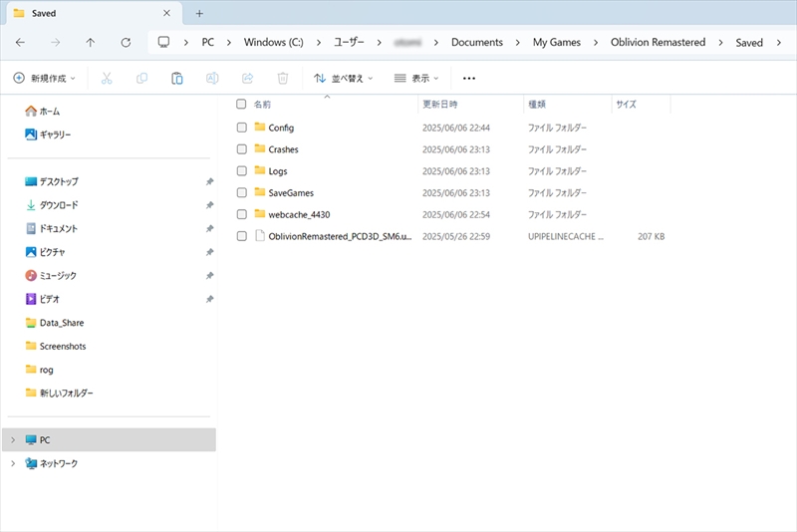The width and height of the screenshot is (797, 532).
Task: Open ダウンロード in quick access
Action: coord(52,205)
